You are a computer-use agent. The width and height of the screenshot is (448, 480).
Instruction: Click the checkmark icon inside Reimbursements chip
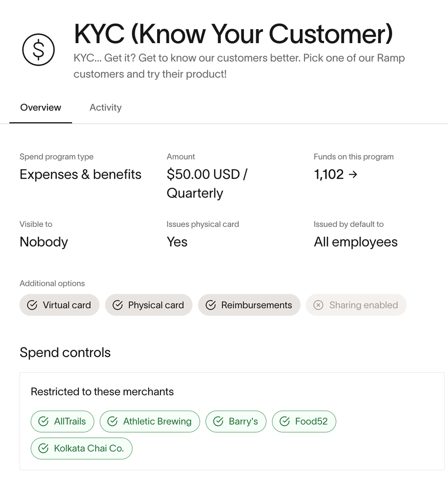pos(213,305)
